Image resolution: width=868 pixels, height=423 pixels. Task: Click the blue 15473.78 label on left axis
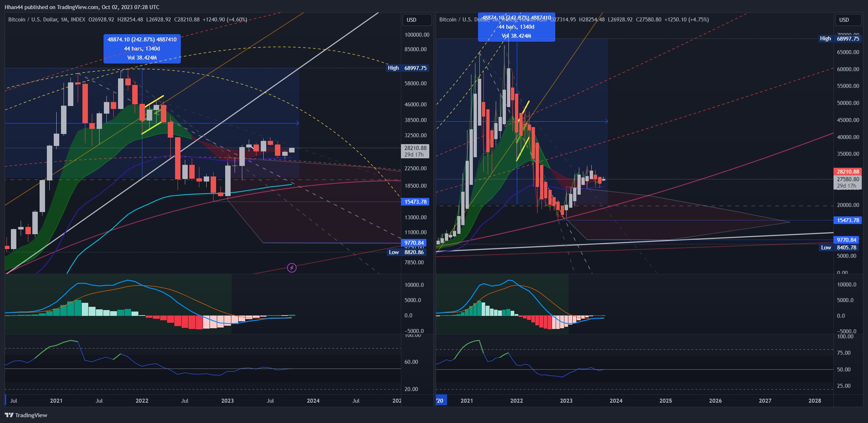coord(415,202)
